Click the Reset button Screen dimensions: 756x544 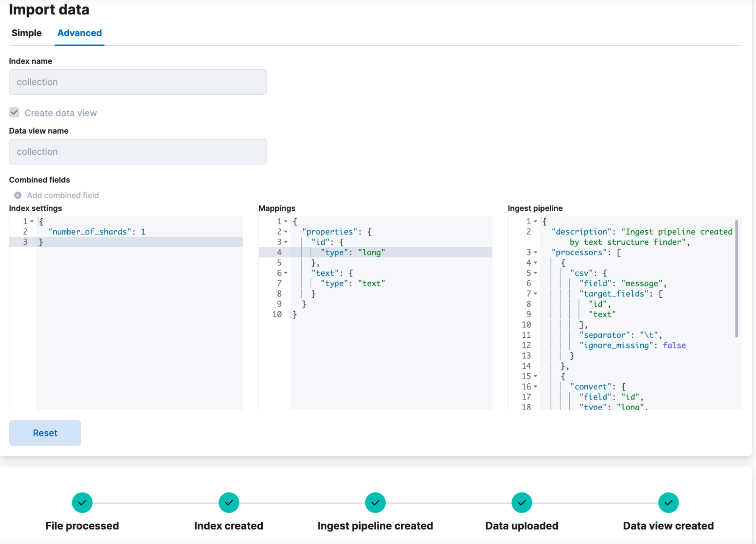tap(45, 432)
